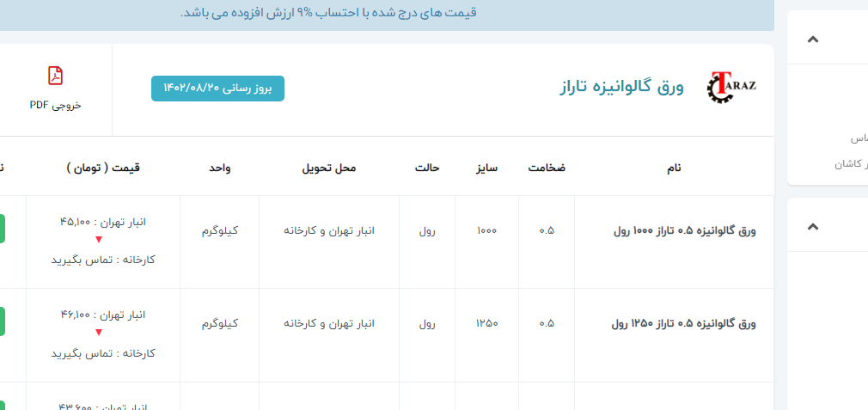Click the 'بروز رسانی ۱۴۰۲/۰۸/۲۰' update badge

(x=217, y=89)
